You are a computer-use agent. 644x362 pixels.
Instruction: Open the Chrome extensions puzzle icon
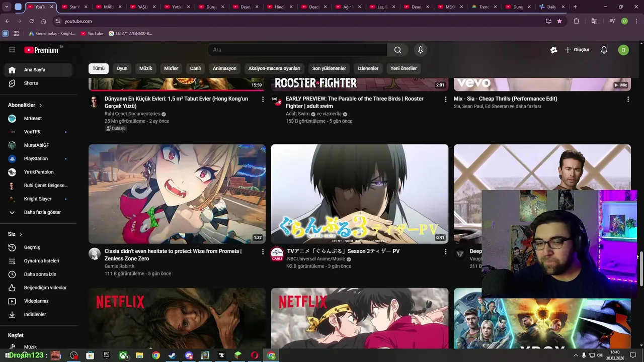577,21
